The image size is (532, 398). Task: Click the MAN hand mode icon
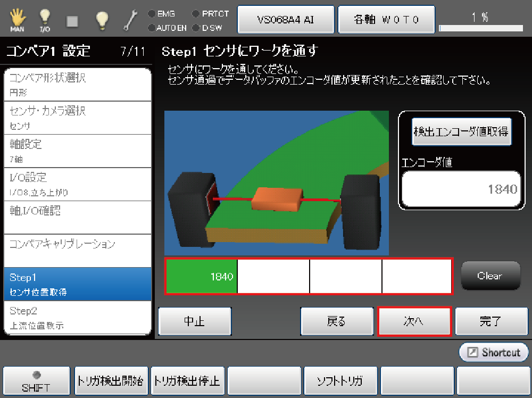tap(17, 20)
